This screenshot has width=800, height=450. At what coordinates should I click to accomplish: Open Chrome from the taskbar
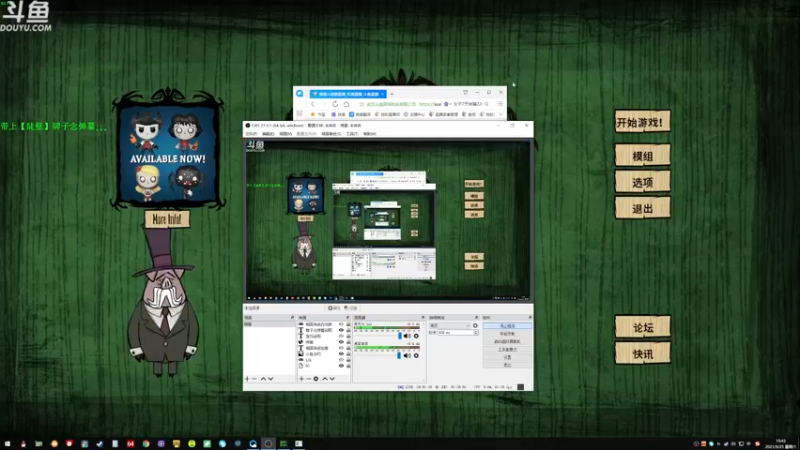tap(146, 444)
